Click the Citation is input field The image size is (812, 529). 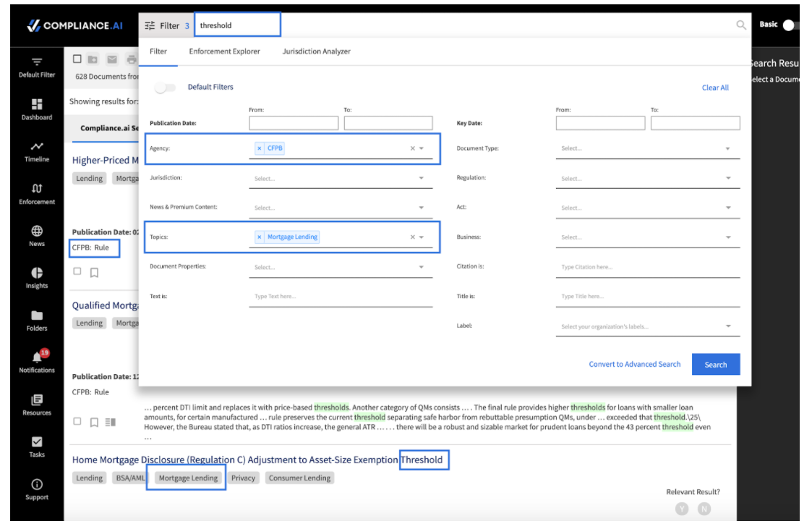(648, 267)
